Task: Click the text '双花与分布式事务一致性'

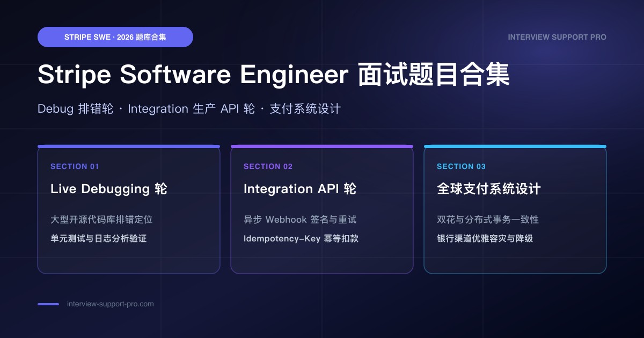Action: pos(488,219)
